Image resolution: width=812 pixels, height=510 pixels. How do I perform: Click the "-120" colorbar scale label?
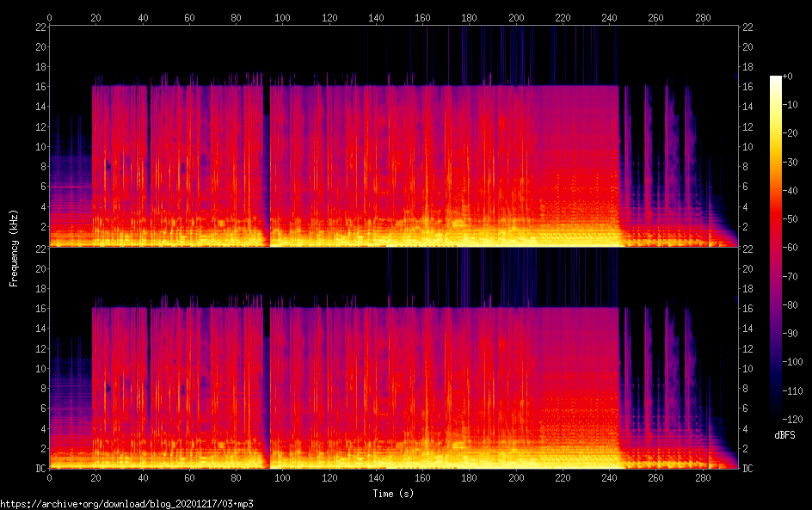pos(793,420)
